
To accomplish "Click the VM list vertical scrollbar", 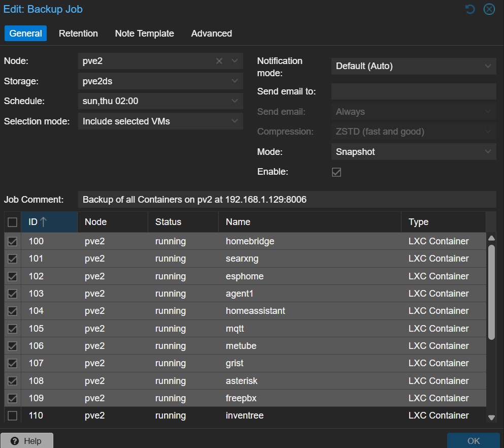I will coord(491,292).
